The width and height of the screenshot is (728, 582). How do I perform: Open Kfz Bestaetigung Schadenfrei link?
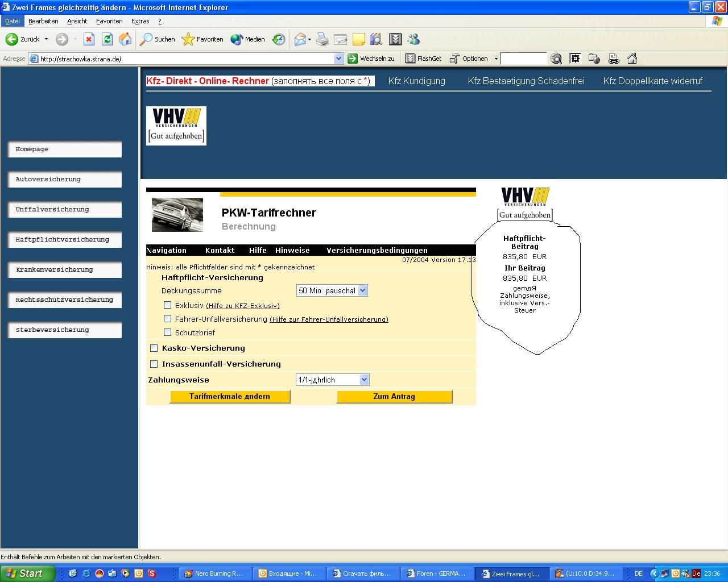[x=526, y=81]
